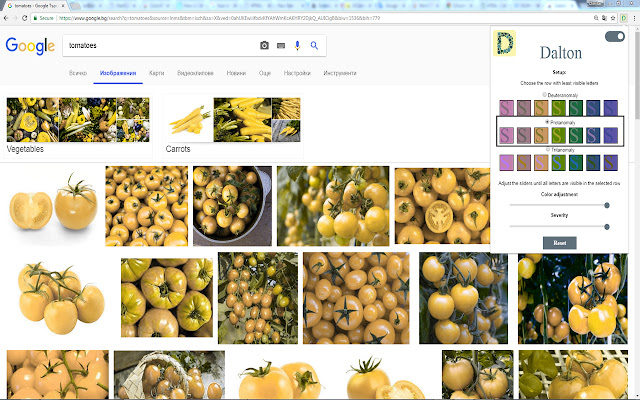The height and width of the screenshot is (400, 640).
Task: Select the Deuteranomaly radio button
Action: click(545, 94)
